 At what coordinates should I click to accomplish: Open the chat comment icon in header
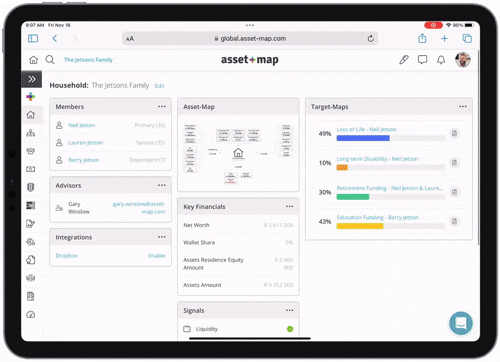(422, 60)
